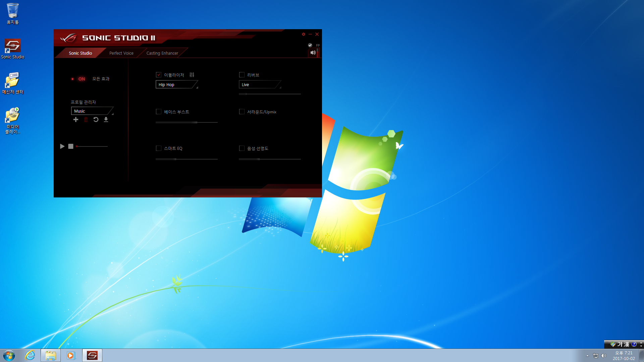Minimize the Sonic Studio window

pos(310,34)
